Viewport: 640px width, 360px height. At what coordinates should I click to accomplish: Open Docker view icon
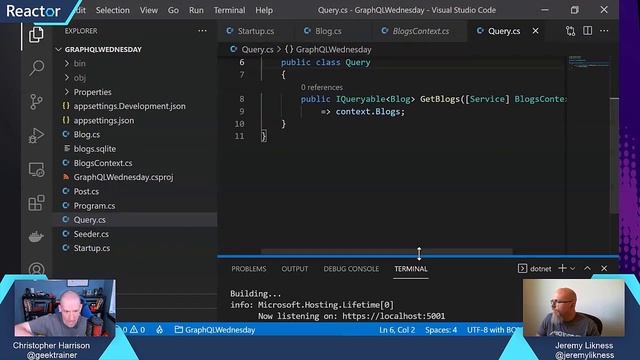[x=36, y=236]
